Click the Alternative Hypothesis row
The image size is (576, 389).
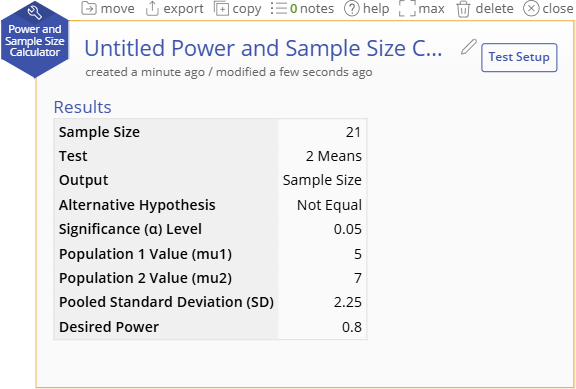pos(210,205)
